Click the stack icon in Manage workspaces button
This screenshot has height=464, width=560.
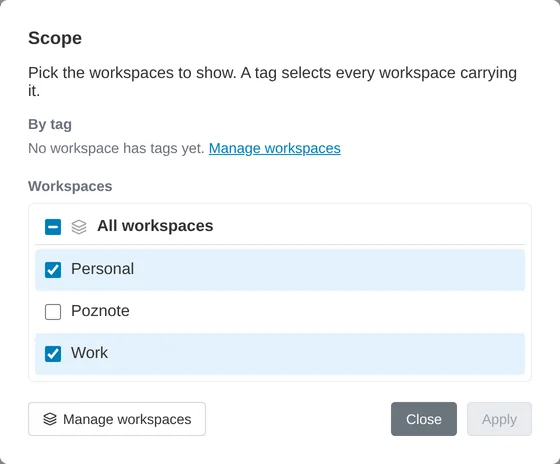50,419
